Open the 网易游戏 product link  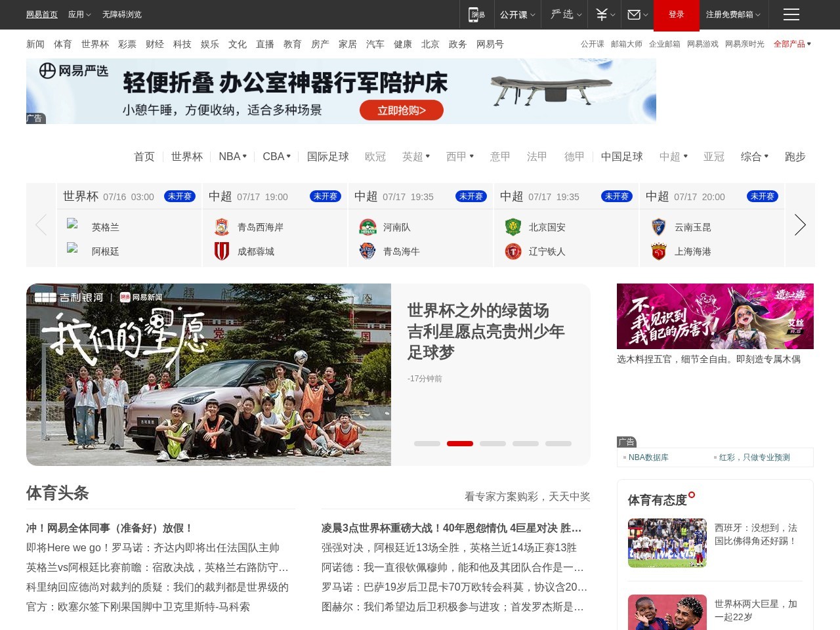[703, 44]
